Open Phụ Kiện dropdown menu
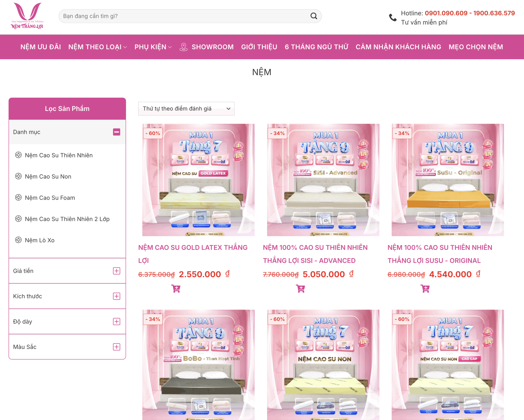This screenshot has height=420, width=524. [x=153, y=47]
